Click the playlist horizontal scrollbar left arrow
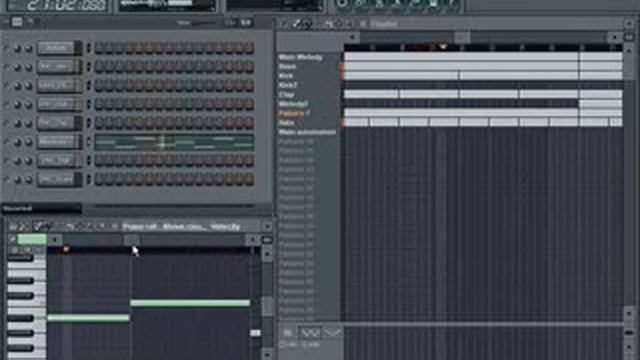The height and width of the screenshot is (360, 640). pyautogui.click(x=352, y=37)
